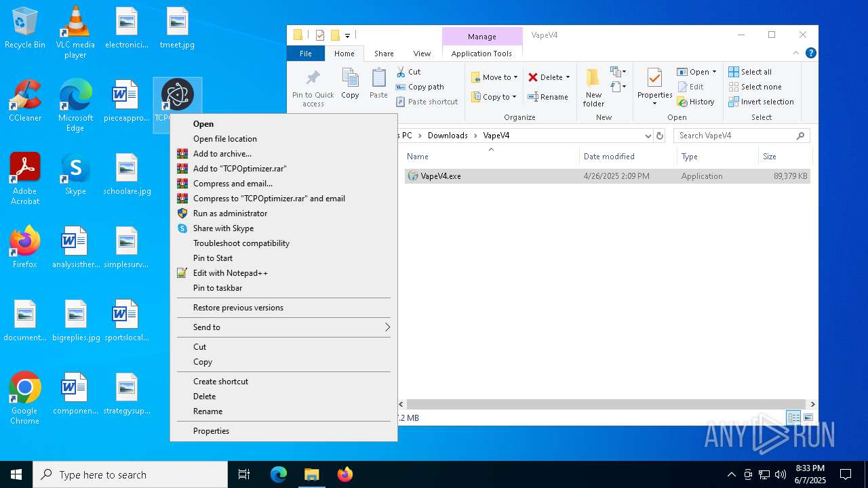Click the Paste ribbon icon

[378, 84]
